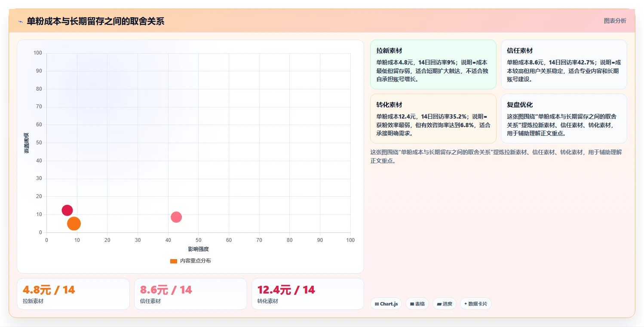Screen dimensions: 644x327
Task: Click the crimson 转化素材 bubble on chart
Action: pos(67,210)
